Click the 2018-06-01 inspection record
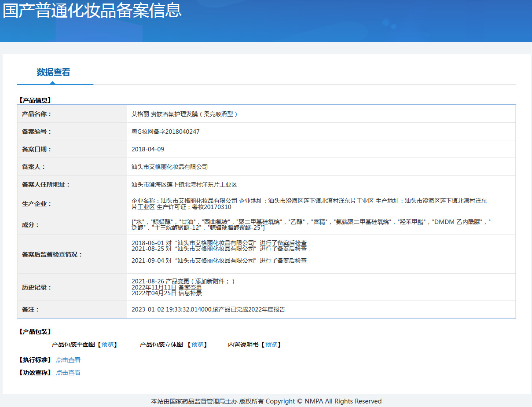The image size is (532, 407). coord(219,243)
